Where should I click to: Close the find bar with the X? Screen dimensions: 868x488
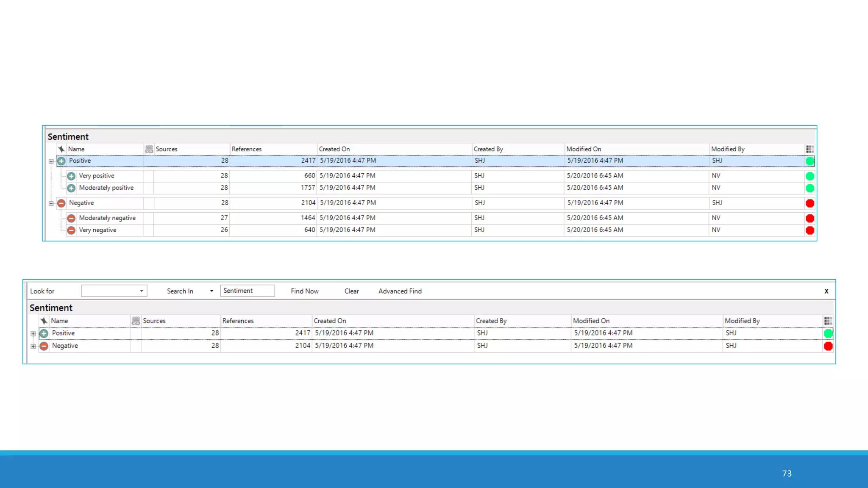[826, 291]
